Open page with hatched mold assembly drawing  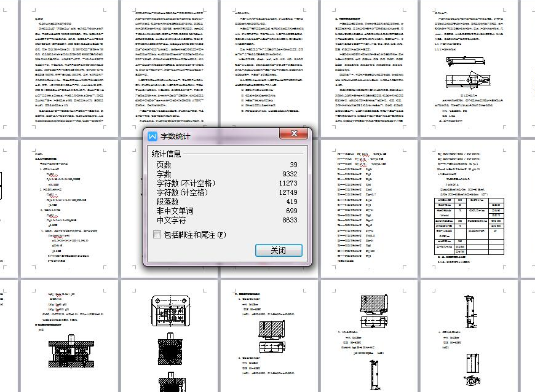(x=69, y=335)
